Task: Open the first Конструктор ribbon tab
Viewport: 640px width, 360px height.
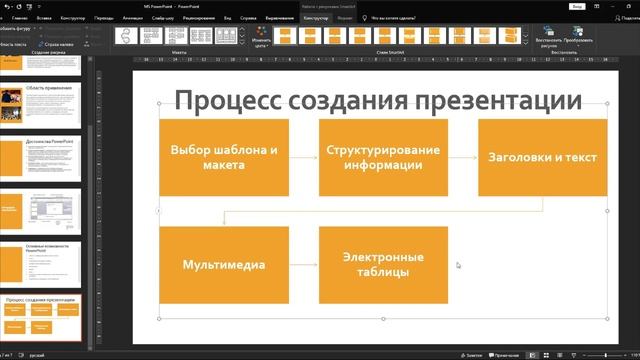Action: pyautogui.click(x=73, y=18)
